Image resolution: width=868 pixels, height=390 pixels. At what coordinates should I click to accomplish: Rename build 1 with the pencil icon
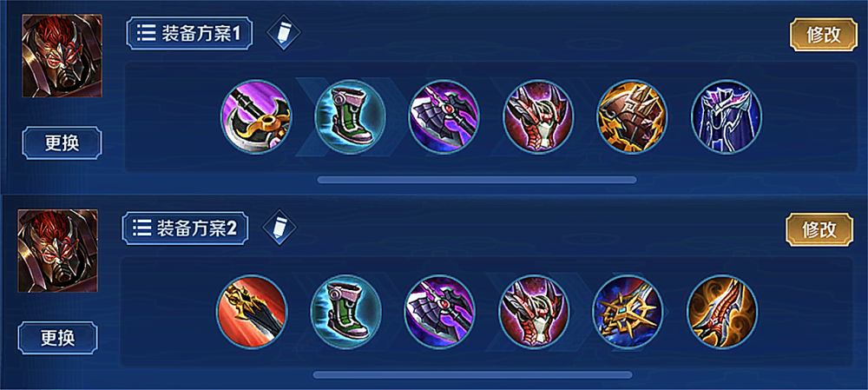pyautogui.click(x=284, y=33)
